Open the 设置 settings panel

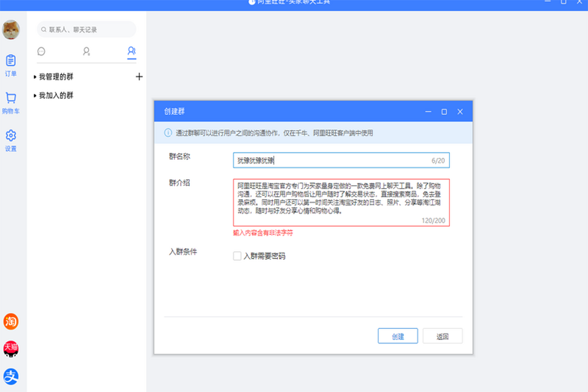(11, 139)
